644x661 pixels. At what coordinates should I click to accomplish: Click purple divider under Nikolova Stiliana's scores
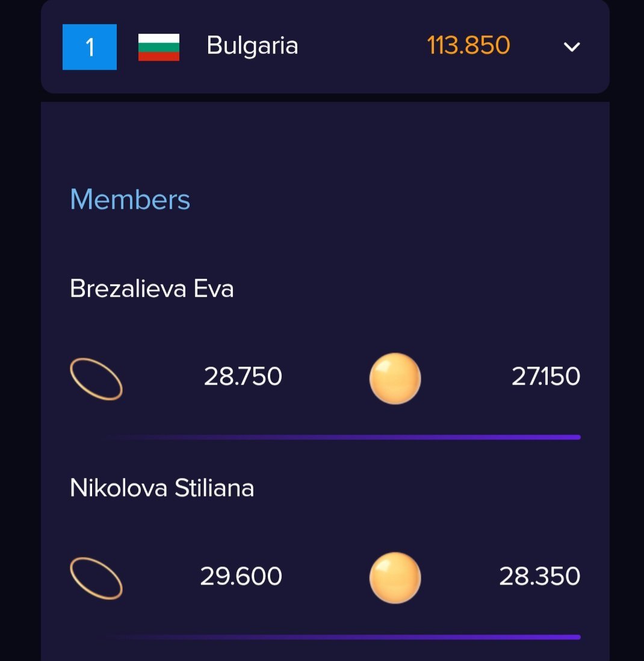point(343,636)
